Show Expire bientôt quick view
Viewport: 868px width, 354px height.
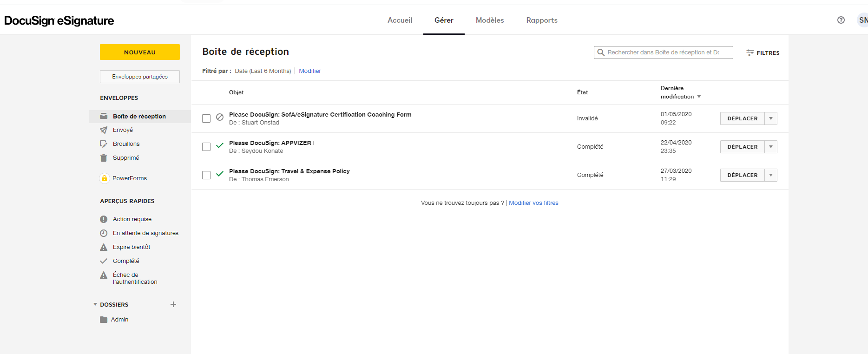(x=132, y=247)
